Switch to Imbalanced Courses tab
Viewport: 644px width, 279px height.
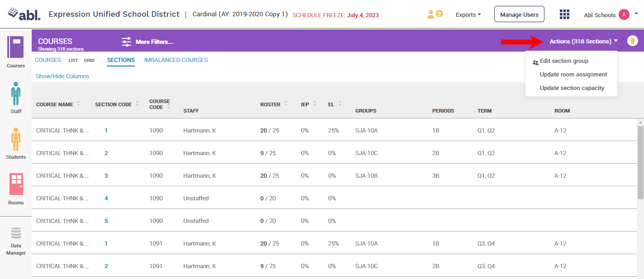[x=176, y=60]
